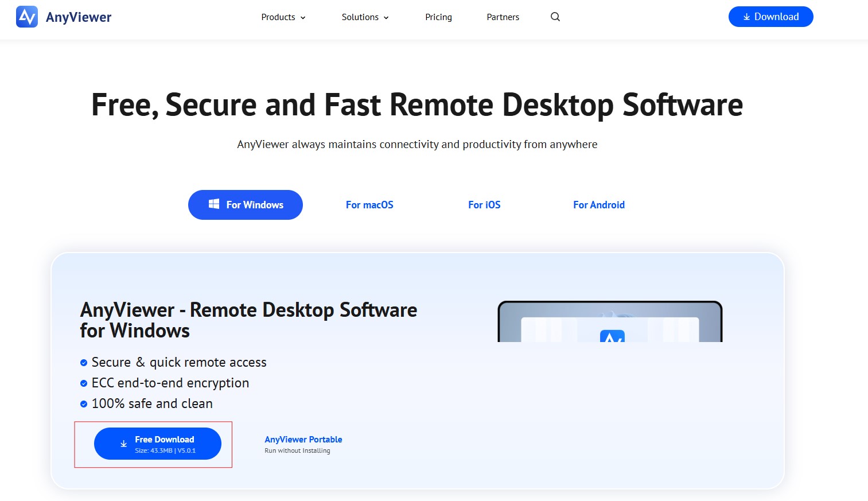Viewport: 868px width, 501px height.
Task: Click checkmark bullet beside Secure & quick remote access
Action: click(x=84, y=363)
